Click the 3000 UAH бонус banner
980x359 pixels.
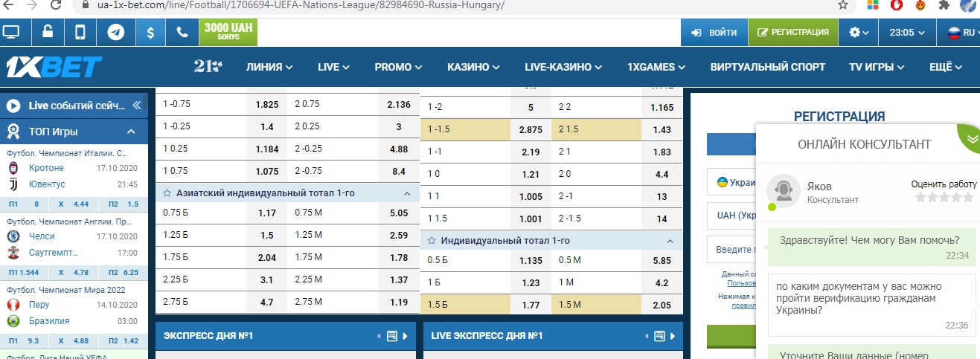coord(228,33)
